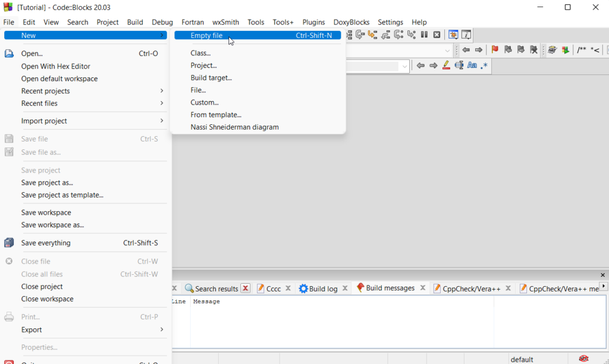Click the Jump forward arrow by the bookmark flags
The height and width of the screenshot is (364, 609).
(479, 50)
